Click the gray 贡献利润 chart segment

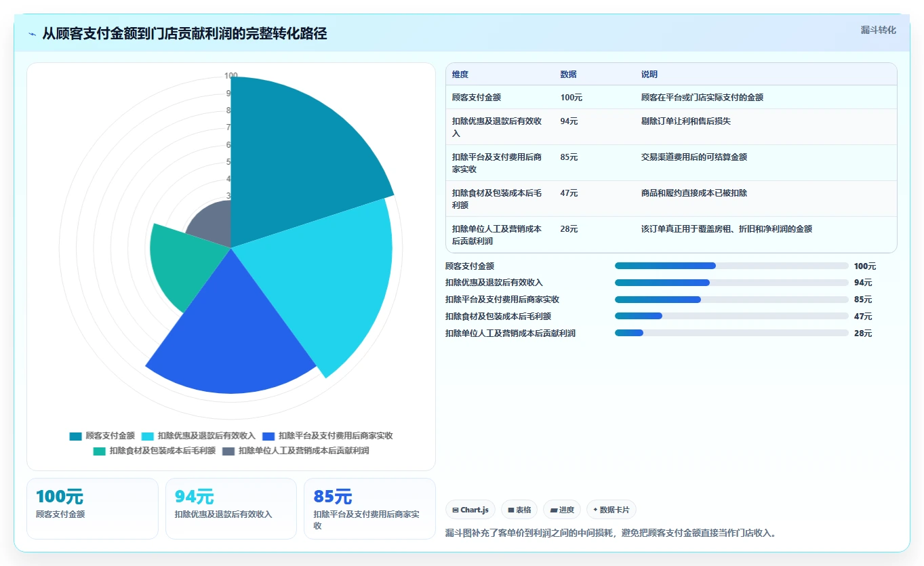tap(214, 224)
